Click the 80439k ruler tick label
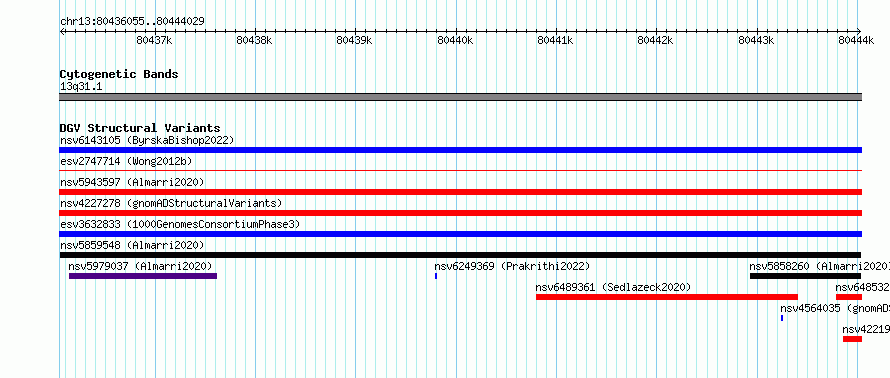 (354, 40)
